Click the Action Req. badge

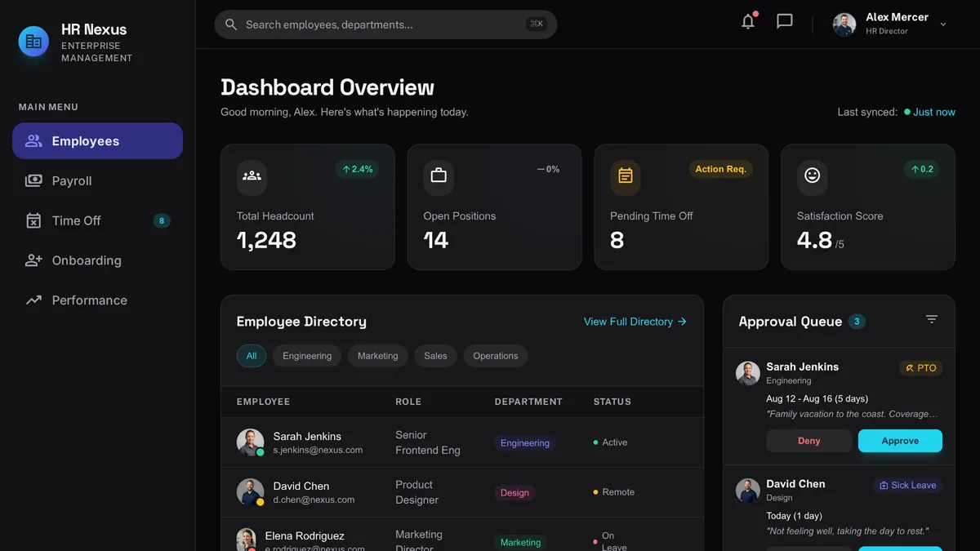pyautogui.click(x=720, y=169)
